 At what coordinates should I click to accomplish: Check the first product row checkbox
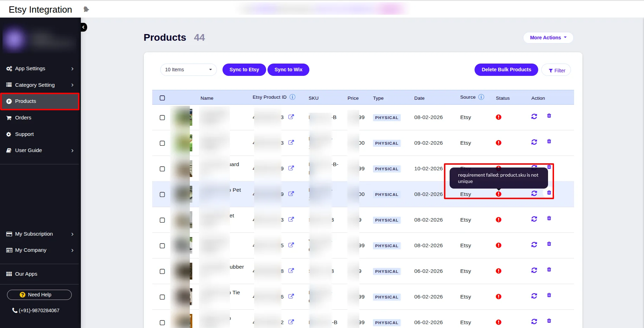(x=162, y=118)
